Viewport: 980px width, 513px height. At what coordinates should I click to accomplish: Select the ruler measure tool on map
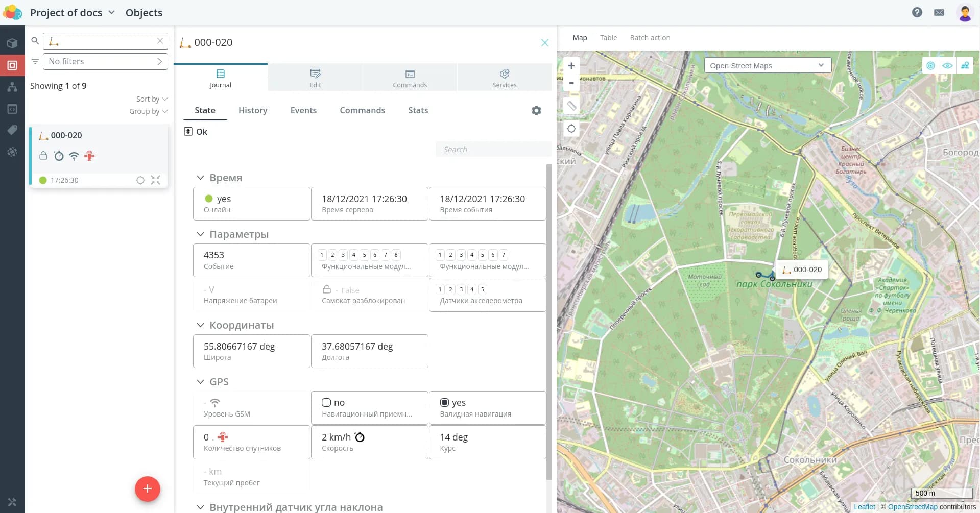coord(571,106)
